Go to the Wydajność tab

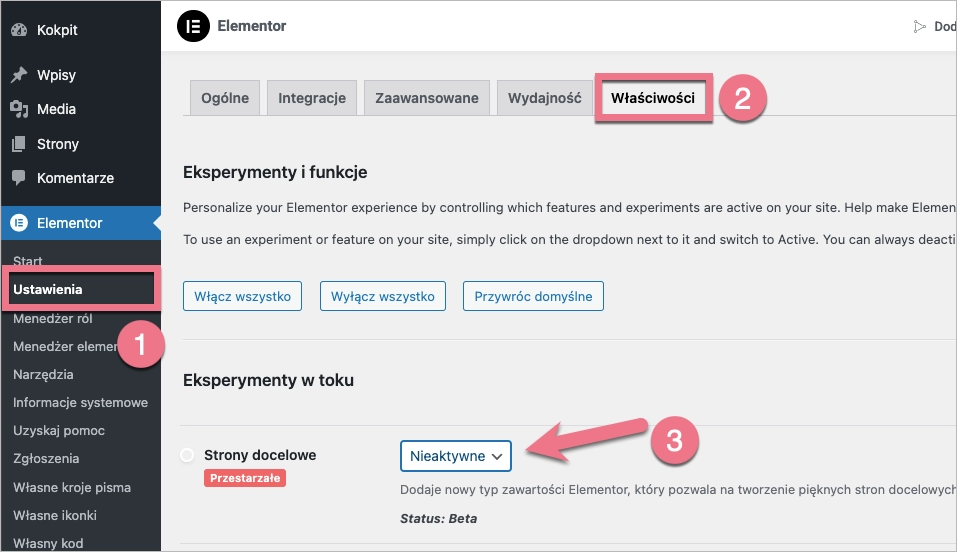[544, 99]
